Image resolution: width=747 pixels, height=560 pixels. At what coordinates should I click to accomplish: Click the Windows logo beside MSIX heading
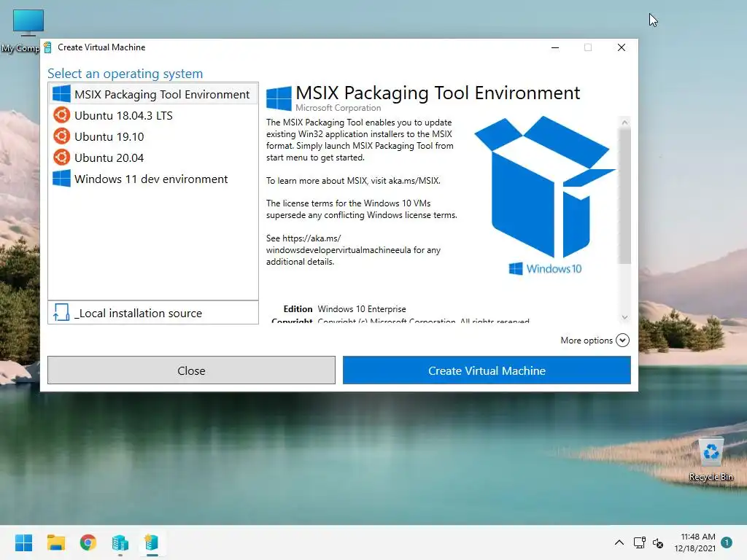279,98
